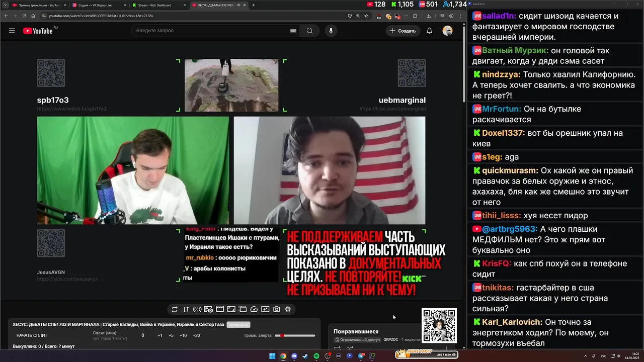Open Chrome from the taskbar

click(x=283, y=356)
